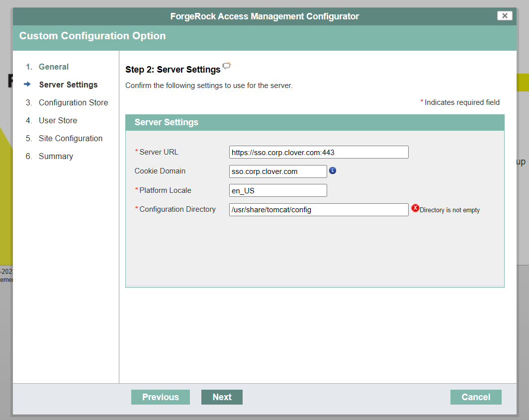Click the 'Confirm the following settings' description text
Screen dimensions: 529x420
209,85
